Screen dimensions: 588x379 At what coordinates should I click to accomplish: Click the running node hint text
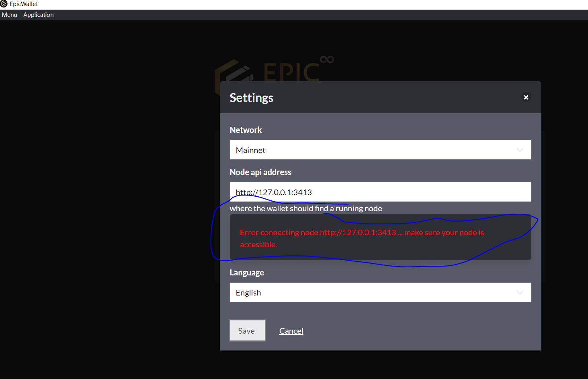coord(306,208)
